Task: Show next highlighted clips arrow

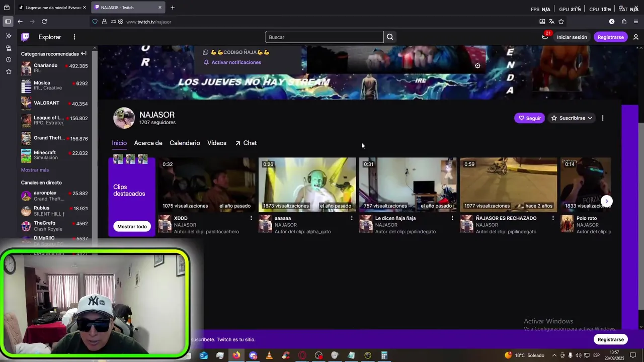Action: point(607,201)
